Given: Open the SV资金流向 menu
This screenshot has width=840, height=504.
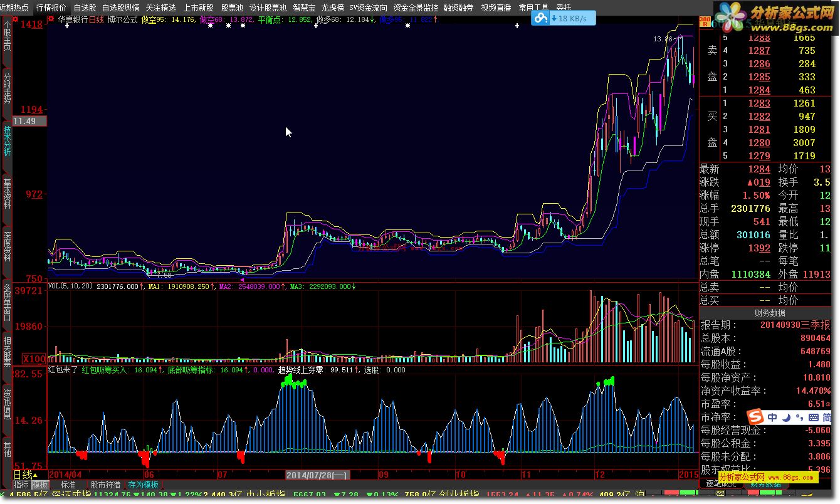Looking at the screenshot, I should click(369, 8).
